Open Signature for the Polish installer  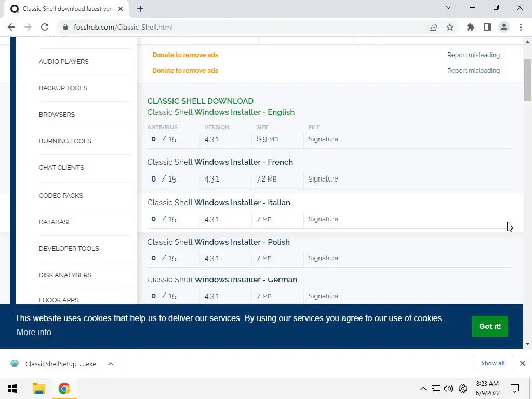pyautogui.click(x=323, y=258)
